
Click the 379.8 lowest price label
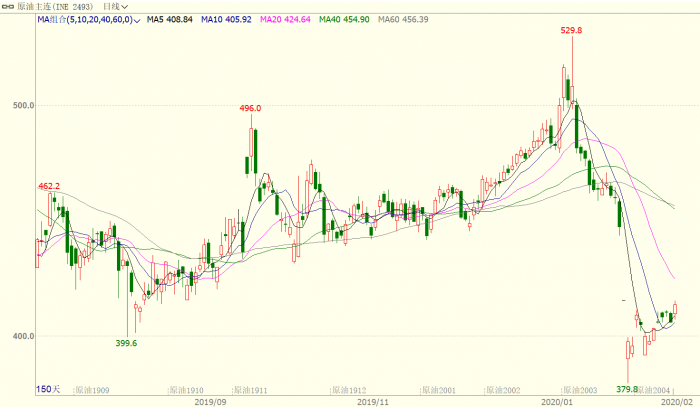[x=627, y=389]
